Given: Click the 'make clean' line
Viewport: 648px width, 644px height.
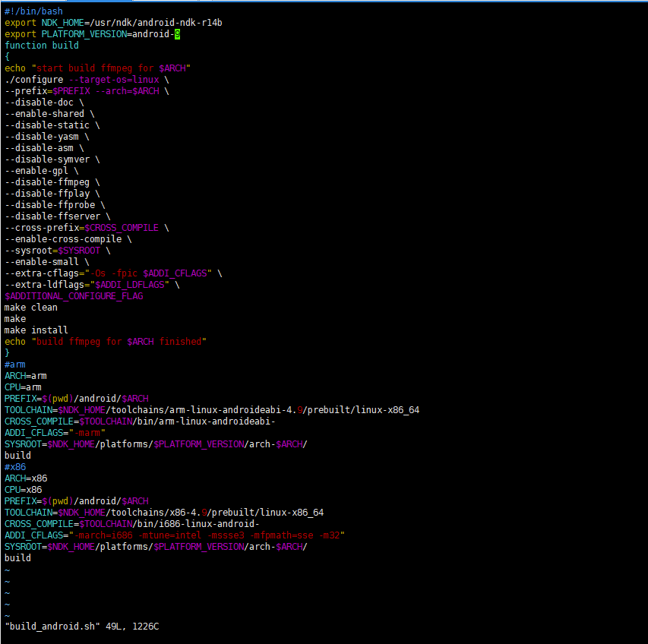Looking at the screenshot, I should coord(30,308).
